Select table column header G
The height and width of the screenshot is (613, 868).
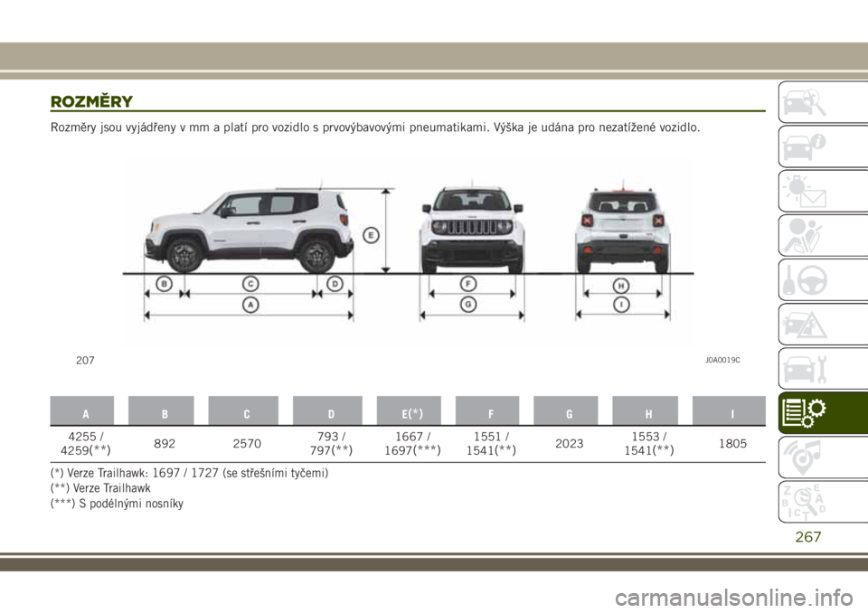(x=566, y=410)
